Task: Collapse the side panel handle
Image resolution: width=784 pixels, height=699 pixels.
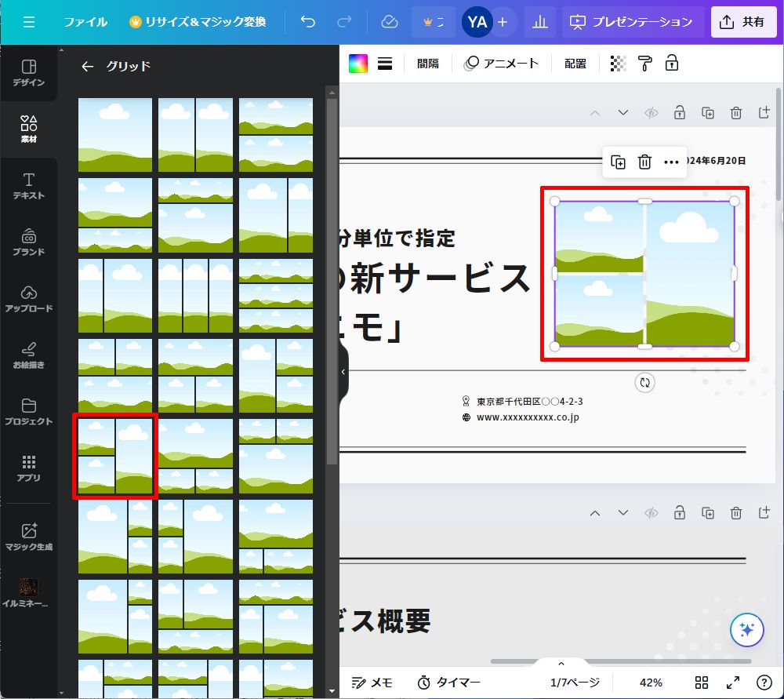Action: (343, 372)
